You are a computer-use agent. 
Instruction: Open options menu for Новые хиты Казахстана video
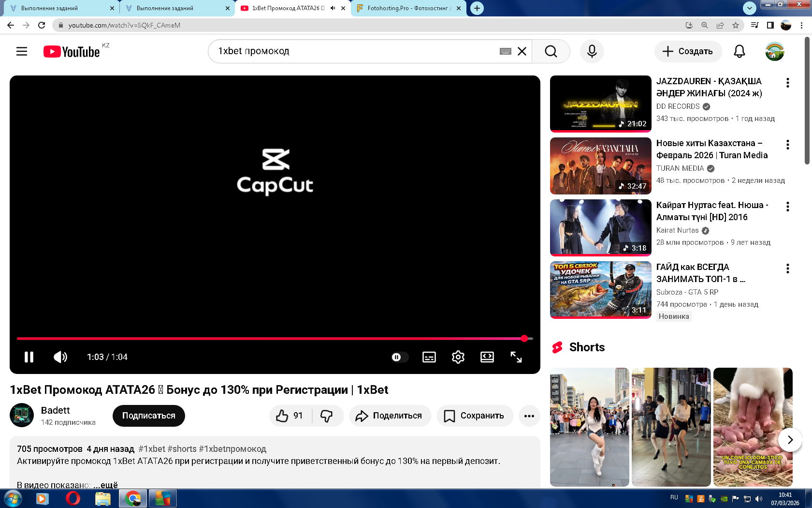[x=788, y=145]
